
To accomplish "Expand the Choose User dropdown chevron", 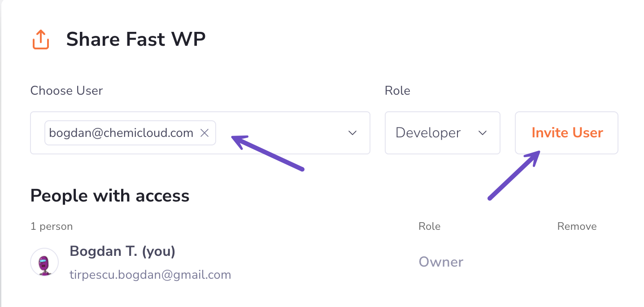I will [x=352, y=133].
